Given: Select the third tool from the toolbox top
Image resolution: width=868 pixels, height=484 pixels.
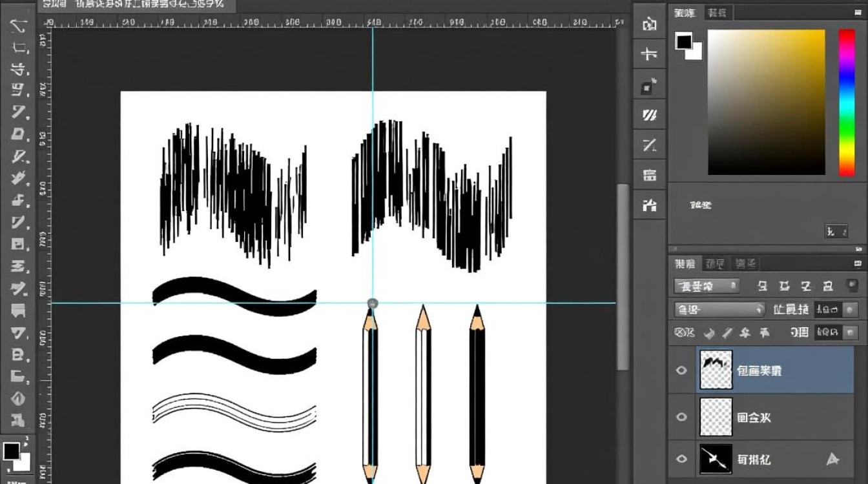Looking at the screenshot, I should coord(19,69).
